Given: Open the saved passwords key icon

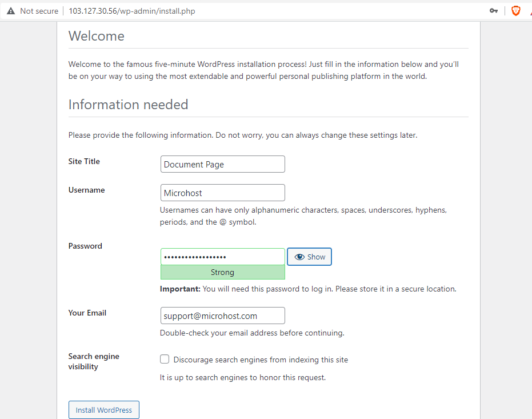Looking at the screenshot, I should pos(494,11).
